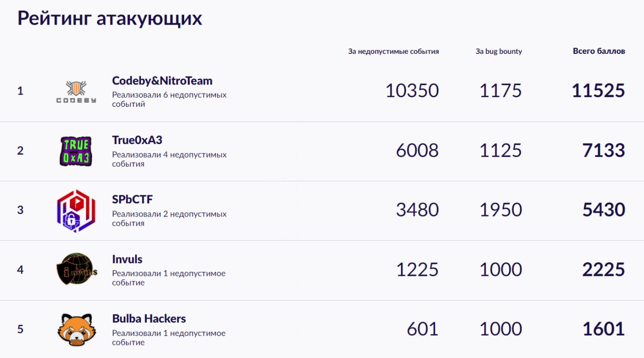Select the SPbCTF team name
The image size is (644, 358).
pos(132,199)
